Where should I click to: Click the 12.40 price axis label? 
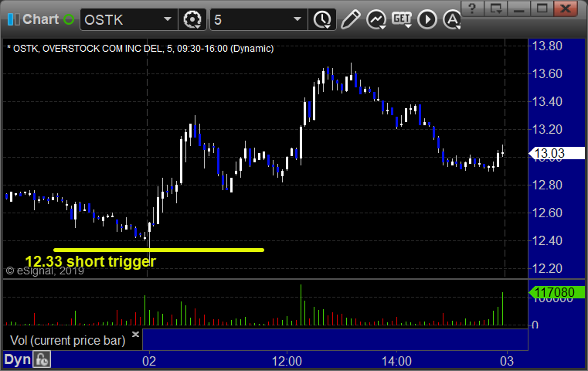click(548, 241)
